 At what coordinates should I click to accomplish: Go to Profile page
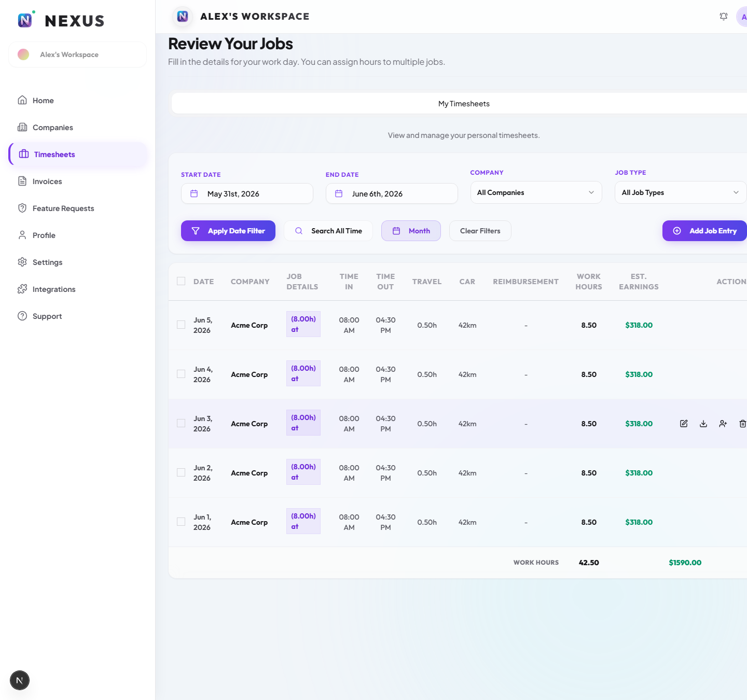click(x=78, y=235)
